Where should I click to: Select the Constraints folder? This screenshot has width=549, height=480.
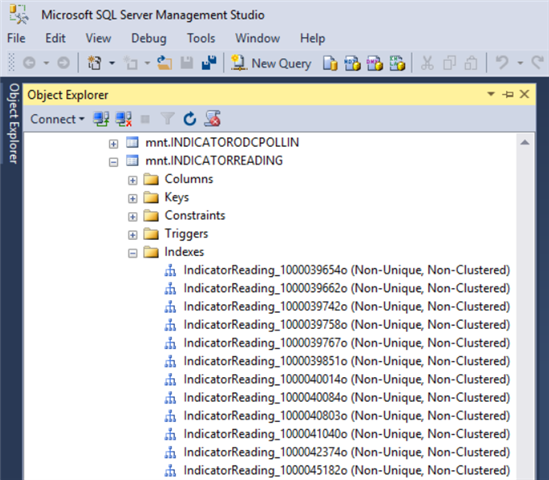(195, 215)
